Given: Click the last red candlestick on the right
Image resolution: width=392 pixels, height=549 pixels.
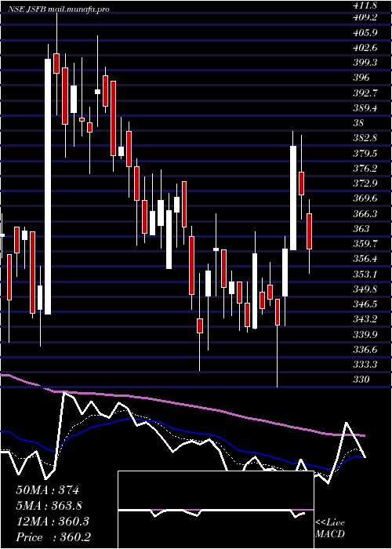Looking at the screenshot, I should click(309, 231).
